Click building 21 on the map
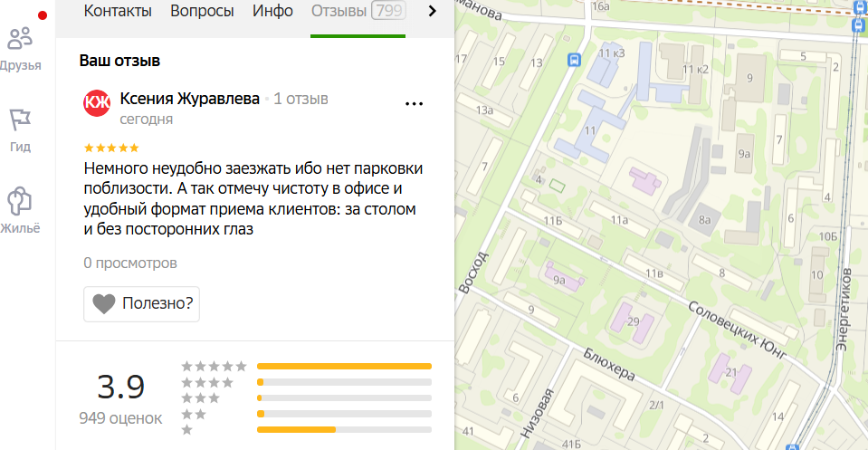 coord(730,373)
